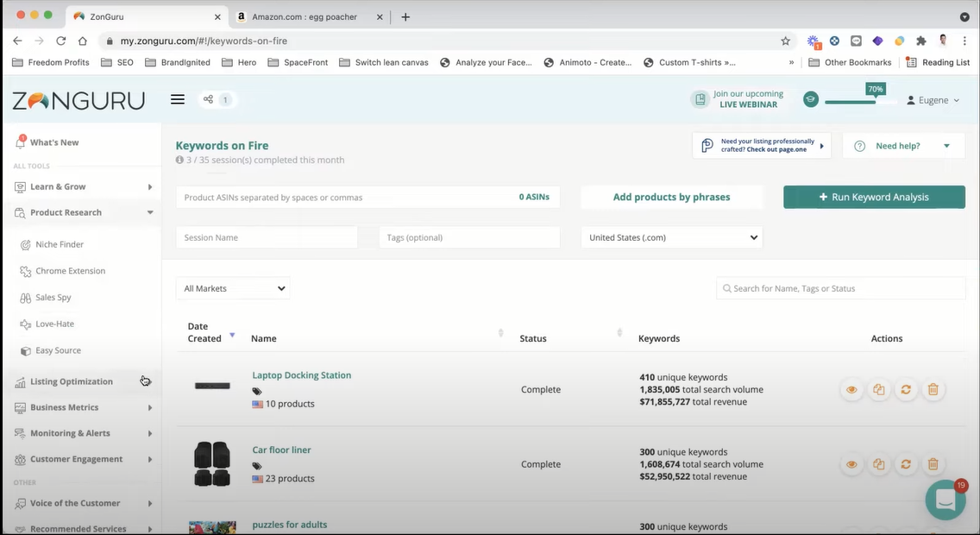The height and width of the screenshot is (535, 980).
Task: Open the browser extensions puzzle icon
Action: 920,41
